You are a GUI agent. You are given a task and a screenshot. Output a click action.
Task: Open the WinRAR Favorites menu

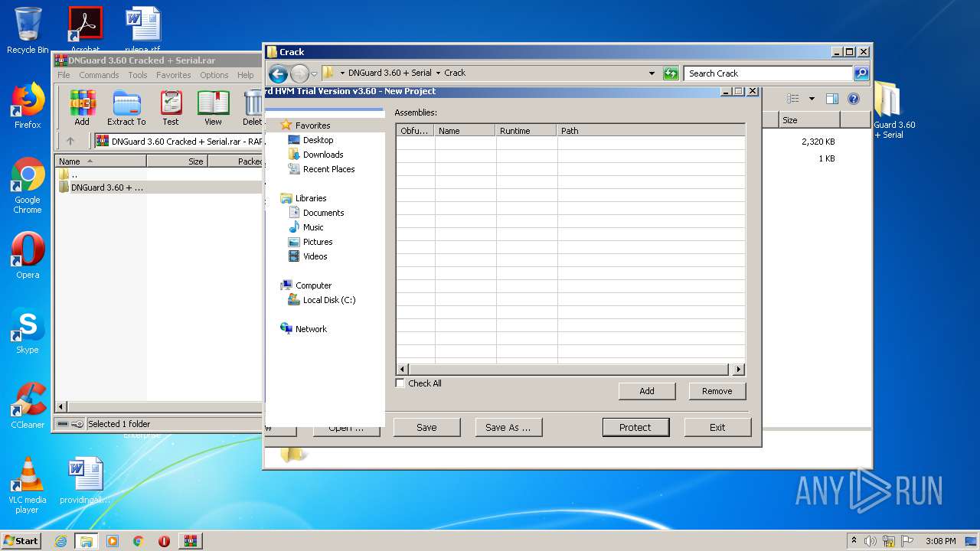coord(174,75)
